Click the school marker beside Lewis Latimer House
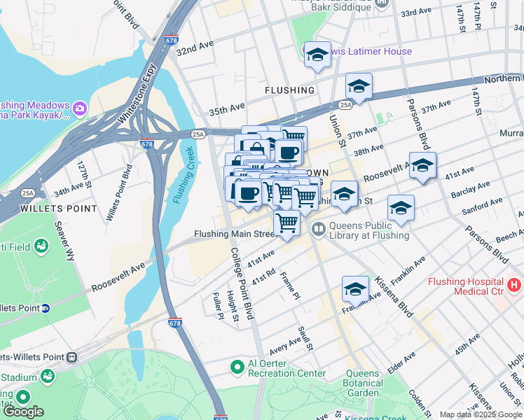This screenshot has height=420, width=524. [317, 56]
